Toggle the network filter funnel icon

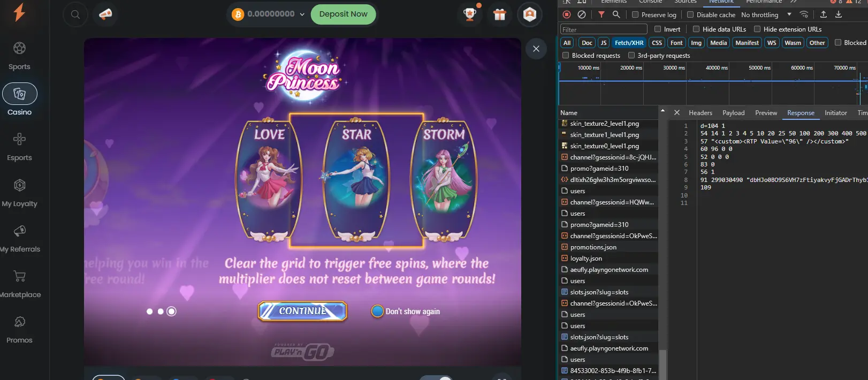601,14
